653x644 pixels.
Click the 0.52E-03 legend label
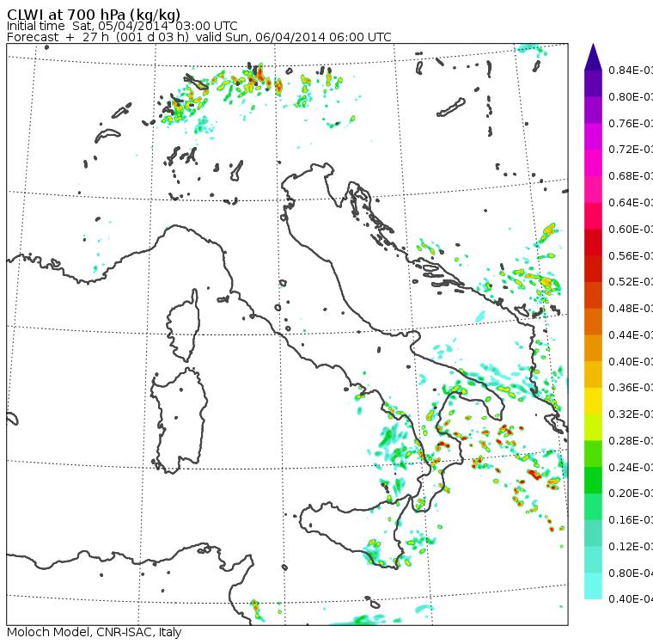(x=631, y=282)
